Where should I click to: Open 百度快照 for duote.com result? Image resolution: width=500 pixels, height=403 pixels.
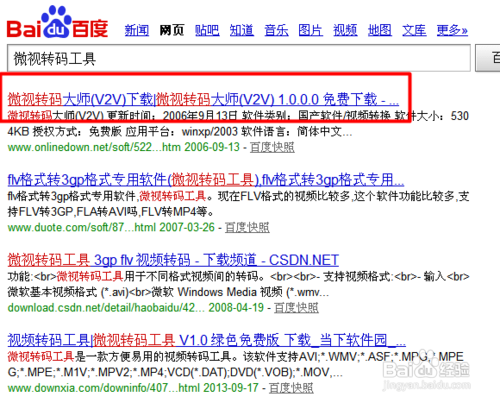click(247, 227)
